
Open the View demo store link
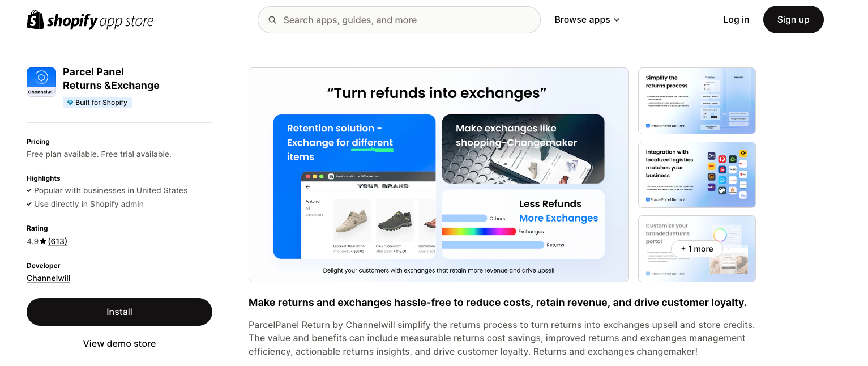point(119,343)
